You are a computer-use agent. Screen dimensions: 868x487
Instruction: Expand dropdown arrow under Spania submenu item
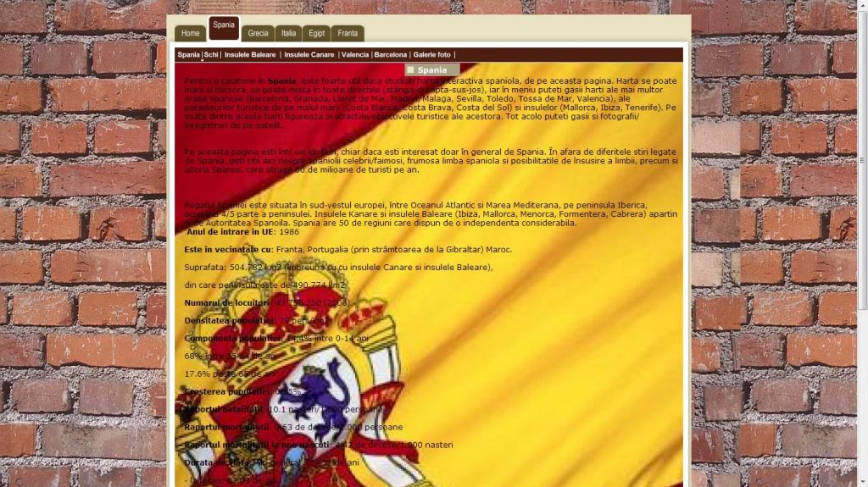coord(202,60)
